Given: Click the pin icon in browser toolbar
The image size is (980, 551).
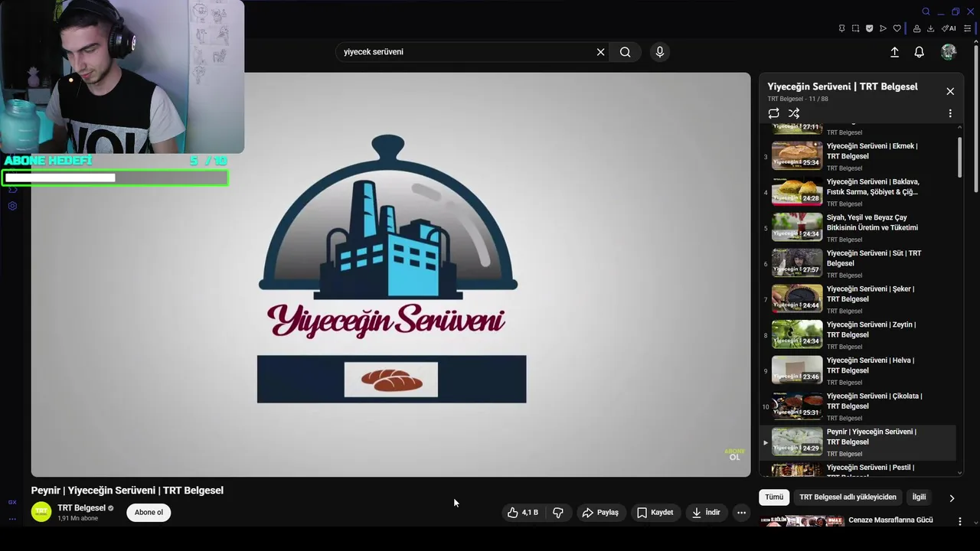Looking at the screenshot, I should pyautogui.click(x=841, y=28).
